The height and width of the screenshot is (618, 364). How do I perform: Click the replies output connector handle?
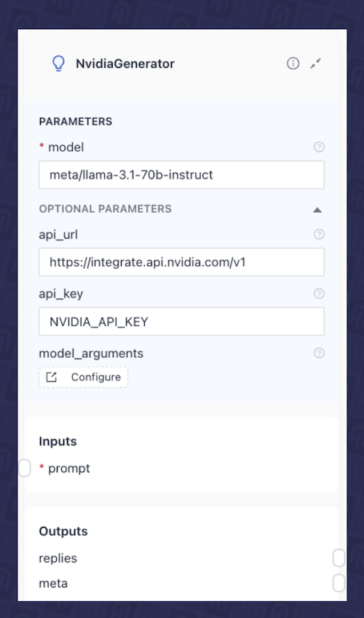339,558
